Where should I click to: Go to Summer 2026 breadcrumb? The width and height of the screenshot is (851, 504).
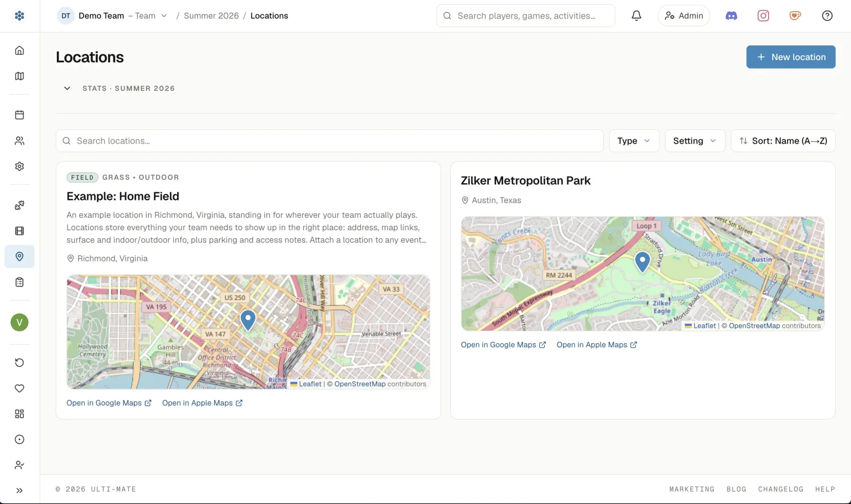pos(211,16)
